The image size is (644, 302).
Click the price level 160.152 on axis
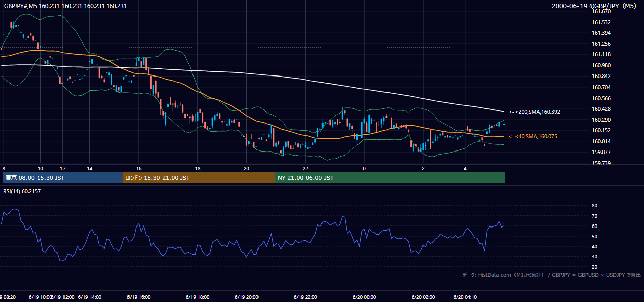coord(601,130)
